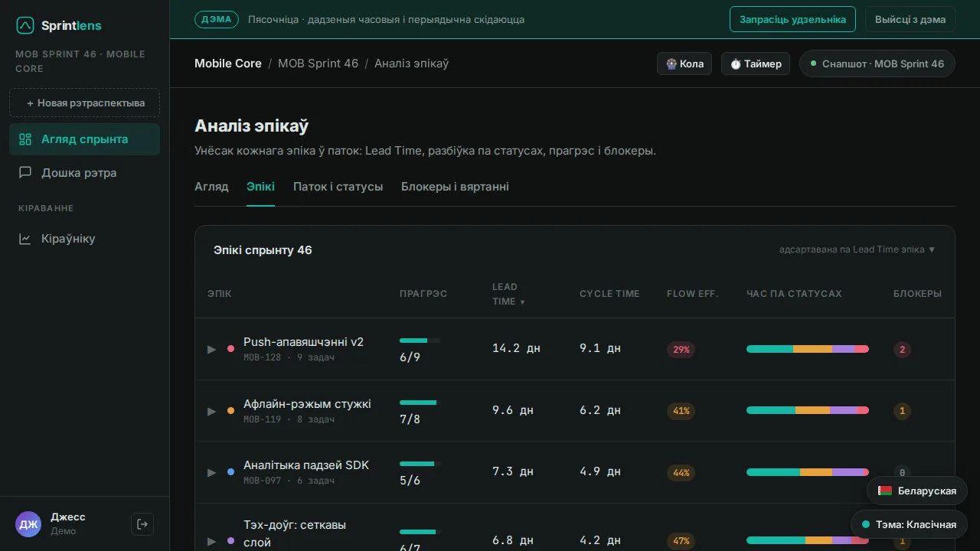Click the logout icon next to Джесс

tap(142, 524)
